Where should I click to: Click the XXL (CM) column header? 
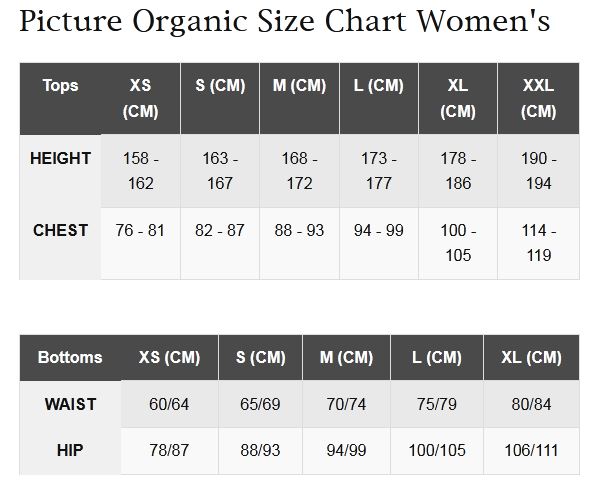(538, 98)
